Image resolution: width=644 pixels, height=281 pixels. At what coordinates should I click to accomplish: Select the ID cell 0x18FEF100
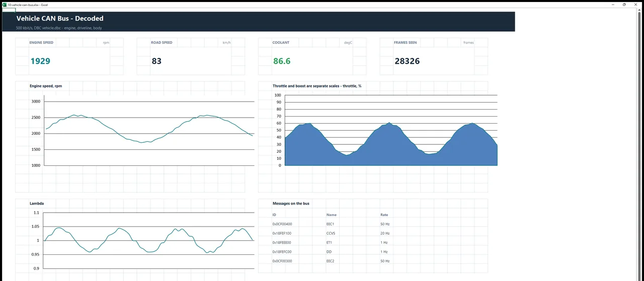click(282, 233)
